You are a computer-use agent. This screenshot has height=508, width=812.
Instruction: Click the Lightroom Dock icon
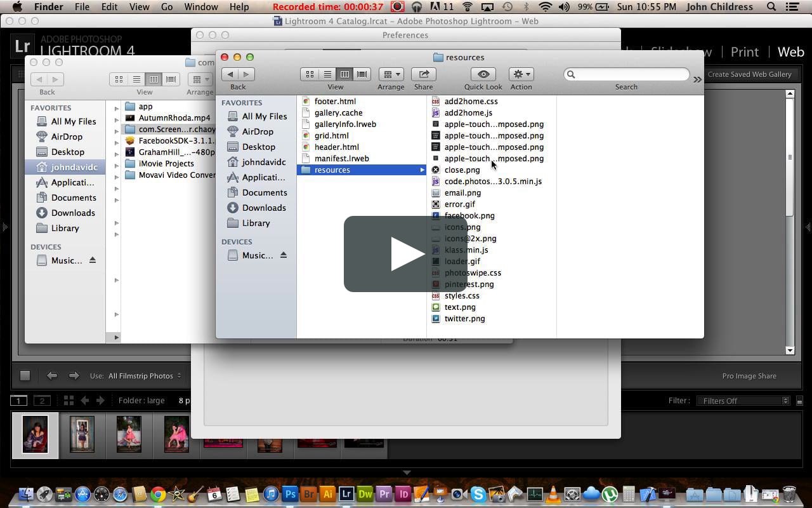[346, 494]
